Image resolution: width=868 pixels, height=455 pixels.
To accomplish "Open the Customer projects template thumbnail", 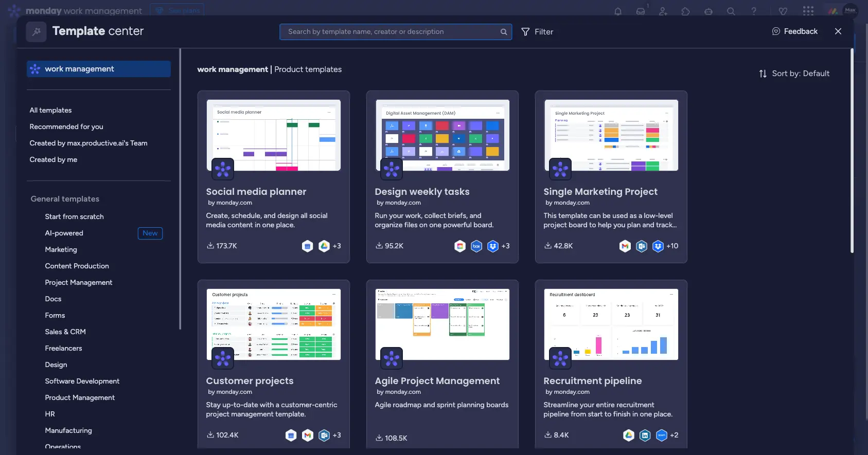I will (x=274, y=324).
